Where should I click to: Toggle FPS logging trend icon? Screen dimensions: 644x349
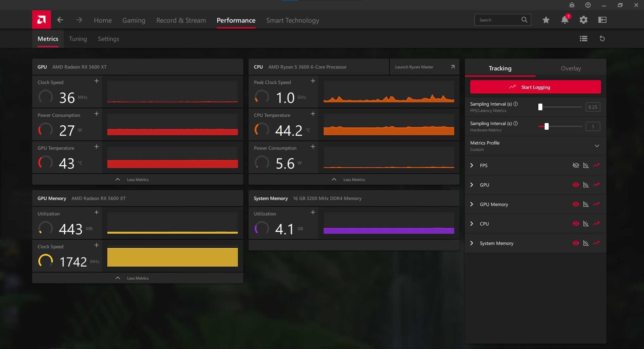point(596,165)
